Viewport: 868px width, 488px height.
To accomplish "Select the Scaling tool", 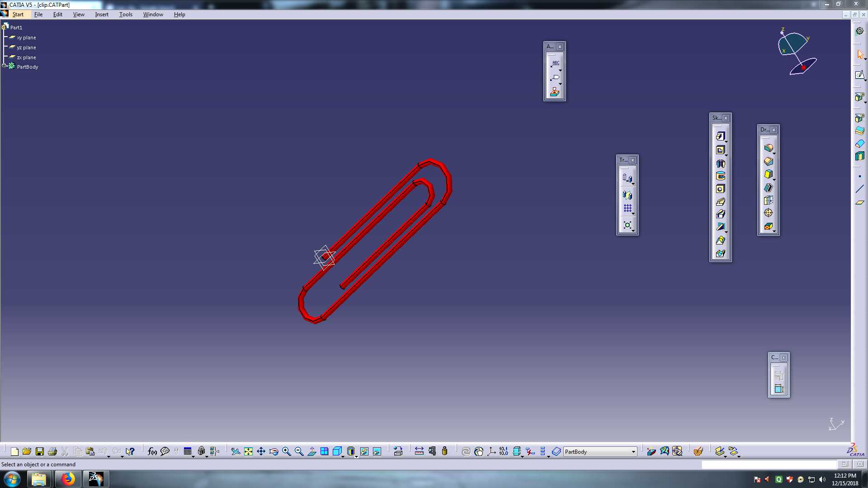I will pyautogui.click(x=627, y=225).
